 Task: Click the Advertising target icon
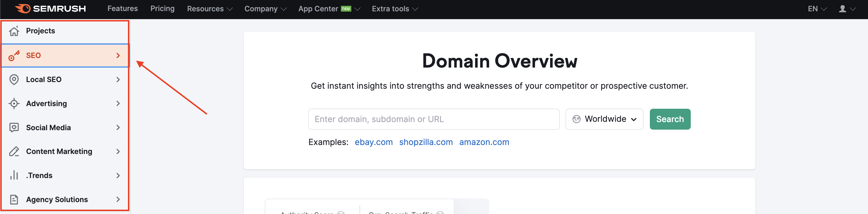pos(14,104)
